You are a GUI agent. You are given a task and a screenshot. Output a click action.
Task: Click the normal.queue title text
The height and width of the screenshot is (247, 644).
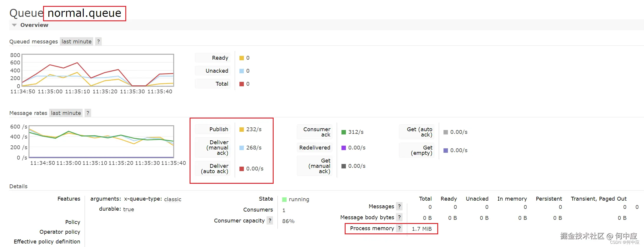coord(84,13)
